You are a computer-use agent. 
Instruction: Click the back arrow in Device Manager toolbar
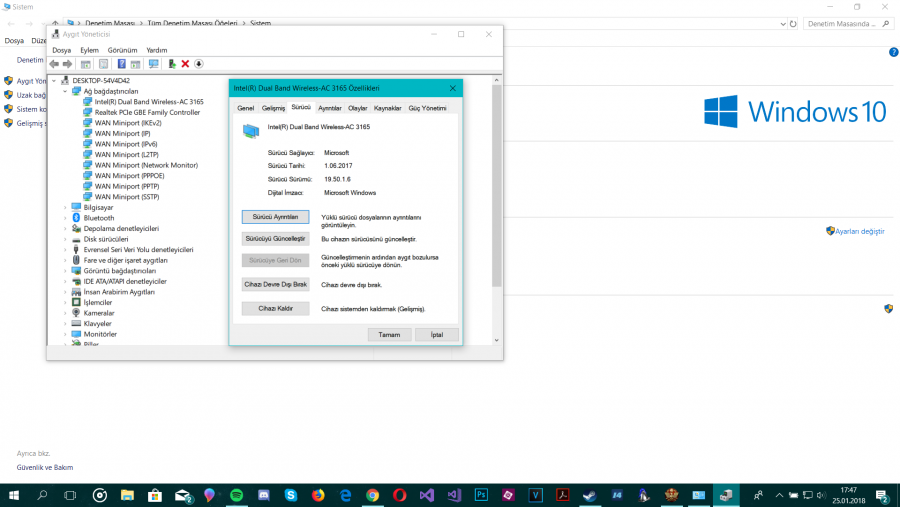[54, 64]
